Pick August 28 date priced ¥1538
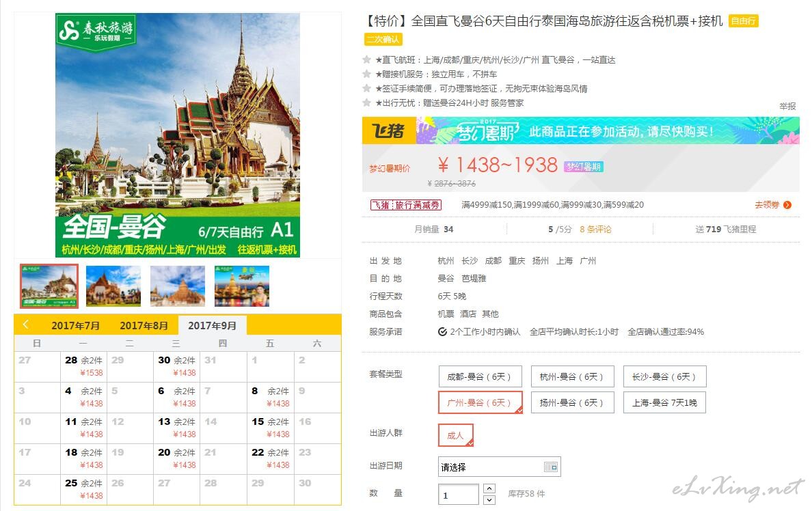The image size is (812, 511). click(84, 367)
